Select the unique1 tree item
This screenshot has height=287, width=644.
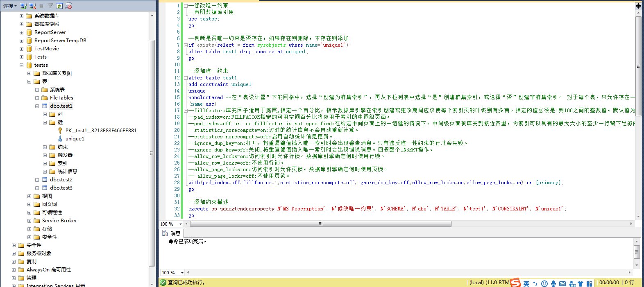[75, 139]
